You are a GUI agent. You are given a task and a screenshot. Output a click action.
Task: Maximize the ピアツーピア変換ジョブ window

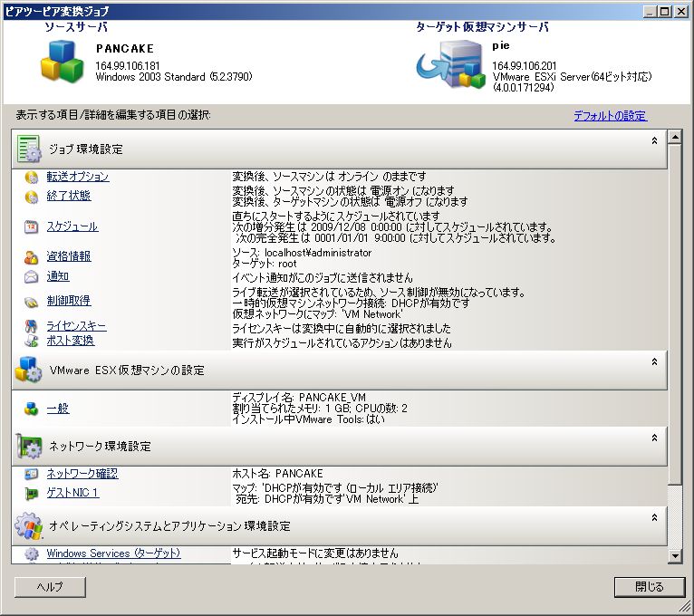[x=665, y=12]
